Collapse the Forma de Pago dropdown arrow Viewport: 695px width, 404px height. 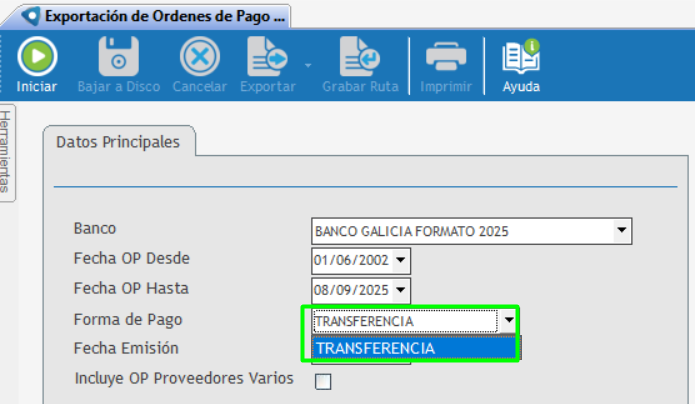click(509, 320)
